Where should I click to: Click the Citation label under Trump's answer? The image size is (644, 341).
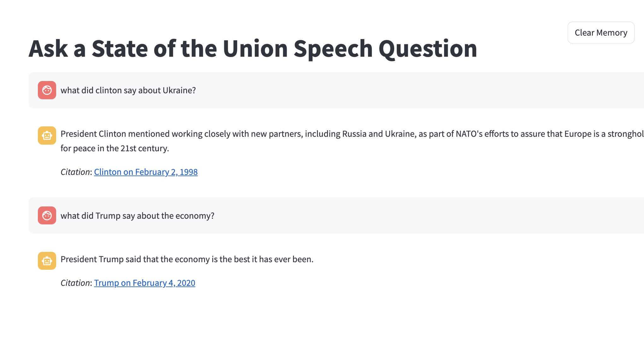pyautogui.click(x=75, y=283)
